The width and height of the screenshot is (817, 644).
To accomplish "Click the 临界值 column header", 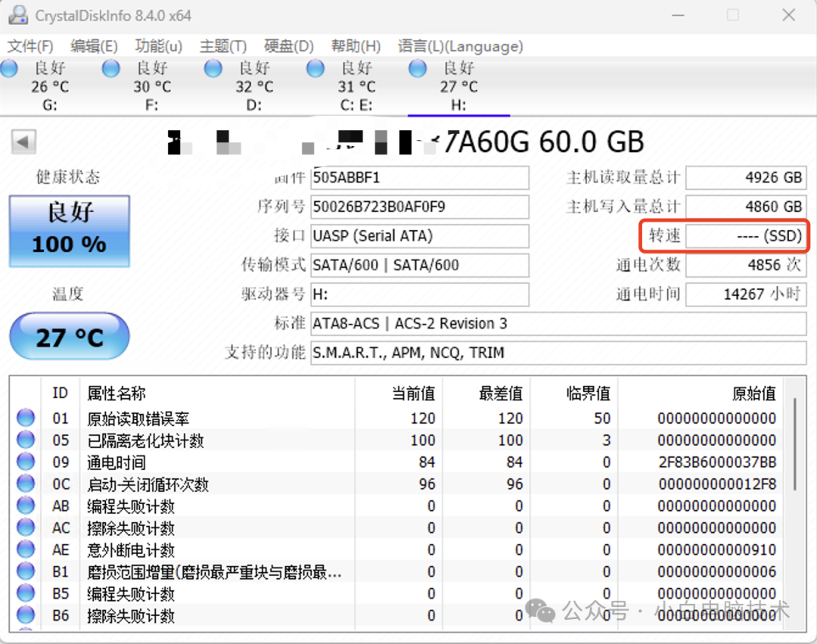I will [x=589, y=393].
